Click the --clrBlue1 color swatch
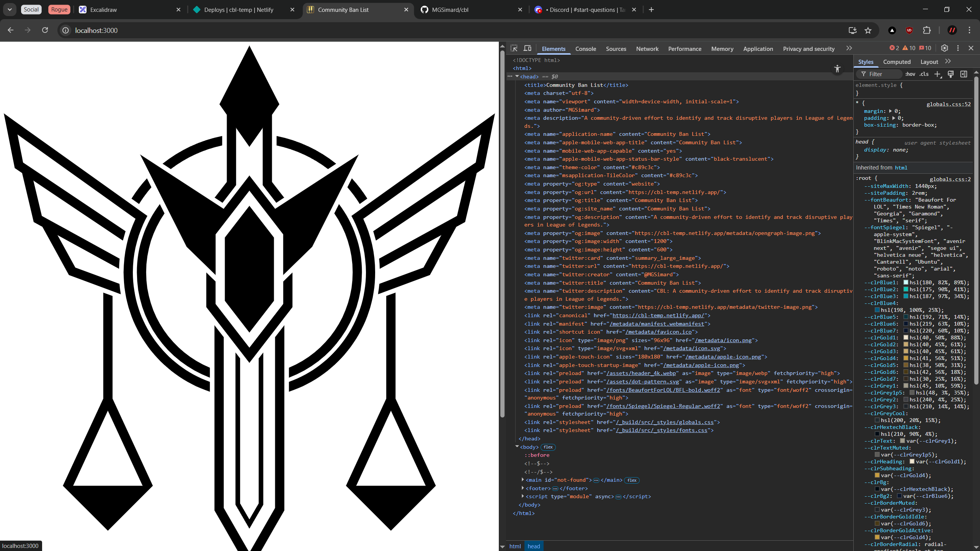This screenshot has height=551, width=980. [x=906, y=282]
